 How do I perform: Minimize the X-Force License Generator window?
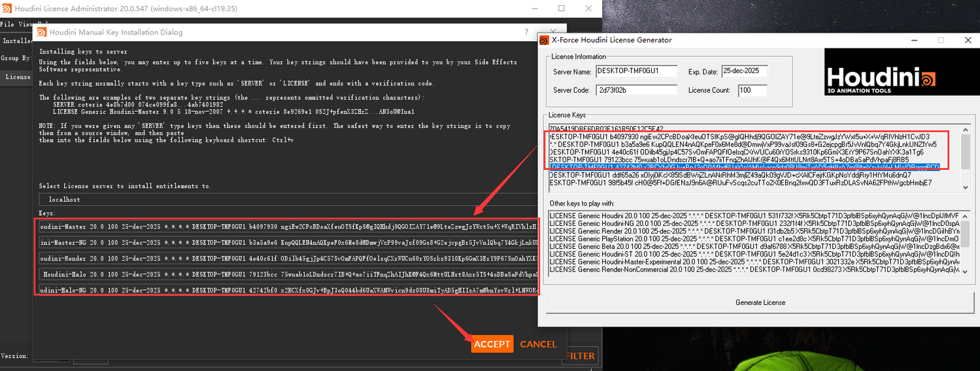(x=914, y=40)
